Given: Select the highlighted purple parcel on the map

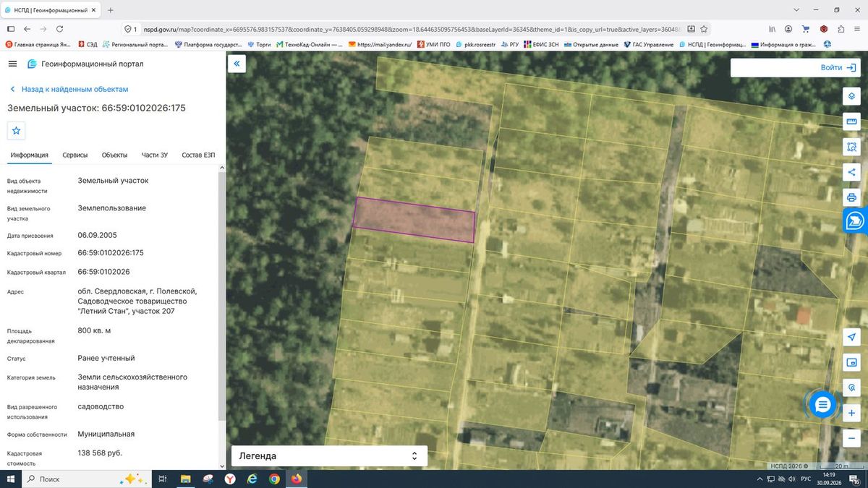Looking at the screenshot, I should coord(414,220).
